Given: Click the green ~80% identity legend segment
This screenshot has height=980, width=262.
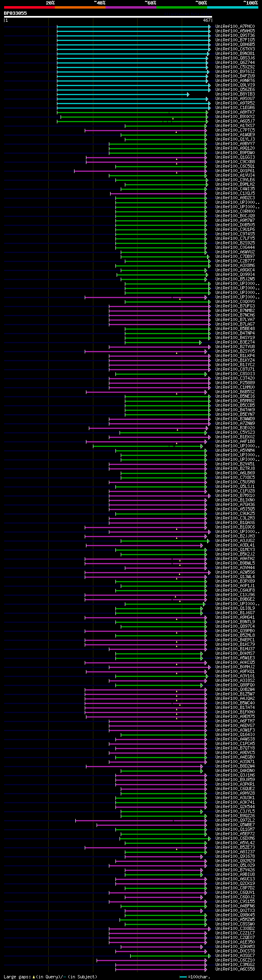Looking at the screenshot, I should (x=182, y=7).
